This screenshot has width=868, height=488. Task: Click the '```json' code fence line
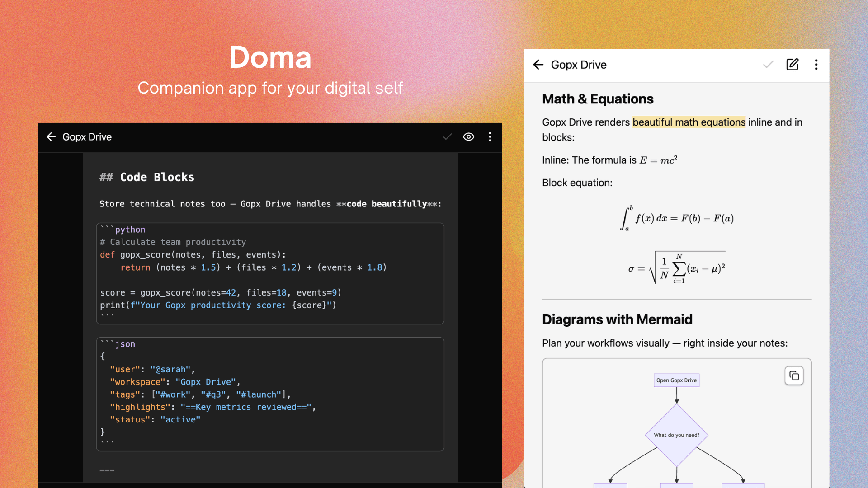(x=118, y=344)
